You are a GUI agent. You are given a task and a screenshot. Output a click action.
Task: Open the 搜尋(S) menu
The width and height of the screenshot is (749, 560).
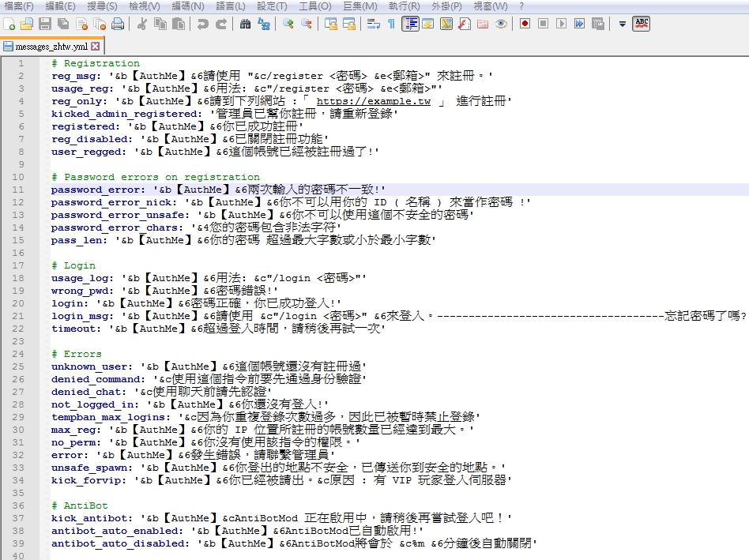point(102,6)
